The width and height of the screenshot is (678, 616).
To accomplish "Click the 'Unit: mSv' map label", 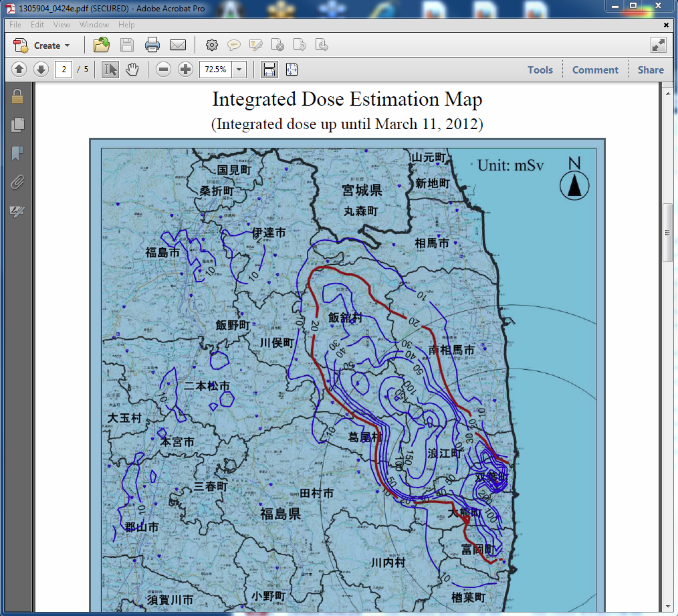I will (x=510, y=165).
